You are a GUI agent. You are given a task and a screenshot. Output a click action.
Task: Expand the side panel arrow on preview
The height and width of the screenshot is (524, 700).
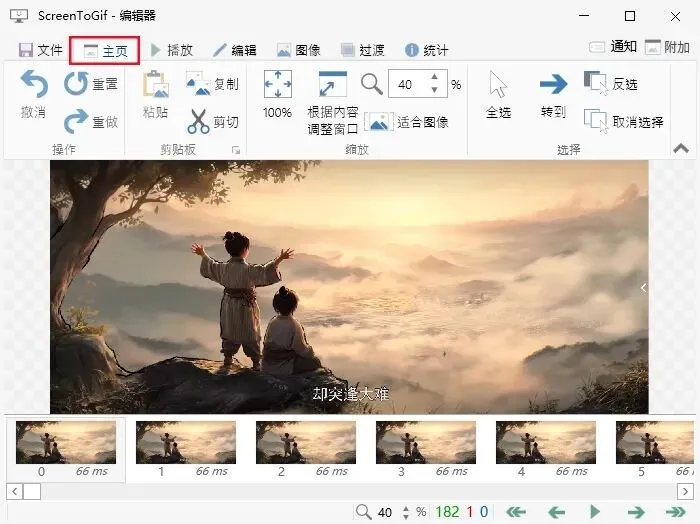click(x=643, y=288)
